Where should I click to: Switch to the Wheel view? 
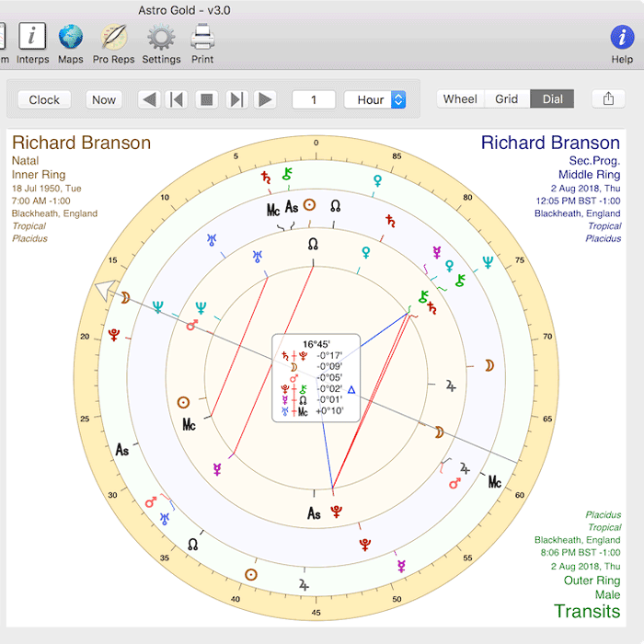click(460, 99)
